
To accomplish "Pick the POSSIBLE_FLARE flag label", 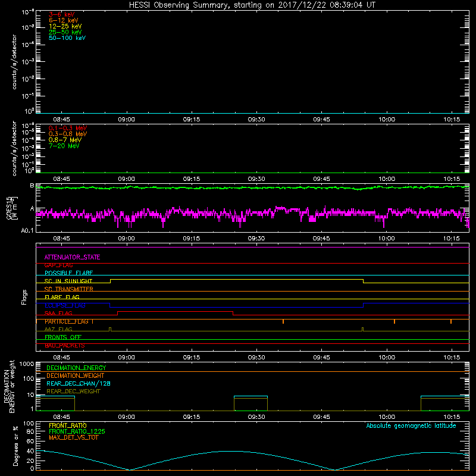I will (68, 273).
